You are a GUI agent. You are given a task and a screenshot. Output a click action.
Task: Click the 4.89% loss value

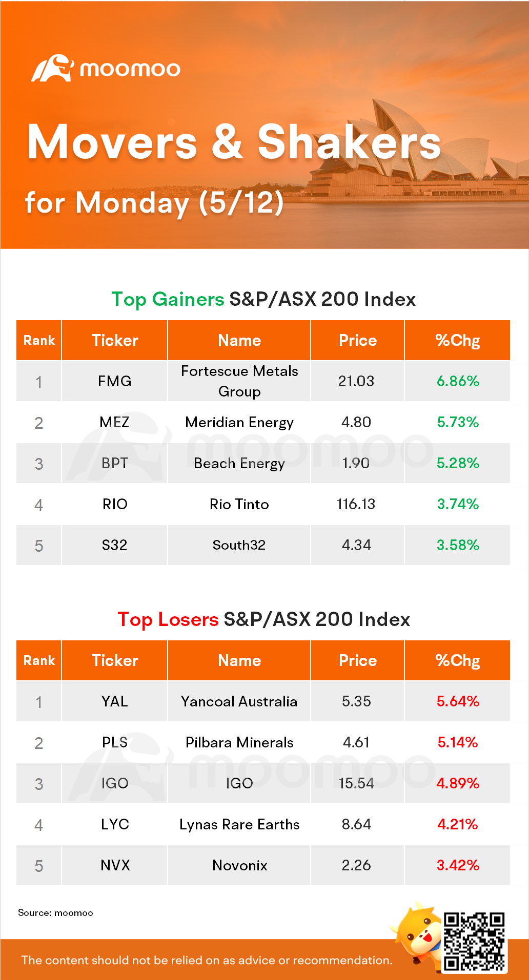(458, 783)
